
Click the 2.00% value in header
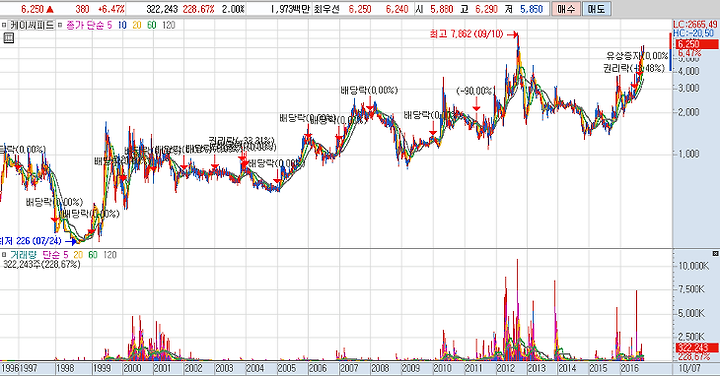pyautogui.click(x=233, y=9)
